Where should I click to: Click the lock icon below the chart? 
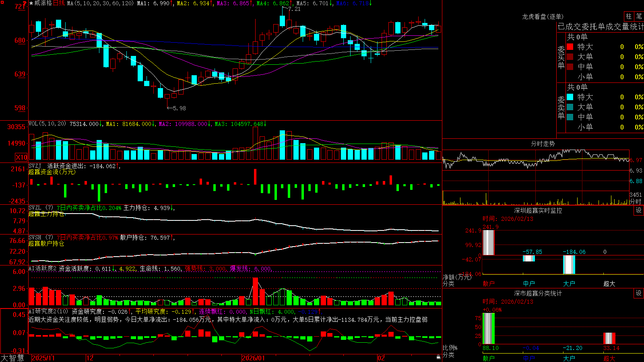(x=438, y=357)
